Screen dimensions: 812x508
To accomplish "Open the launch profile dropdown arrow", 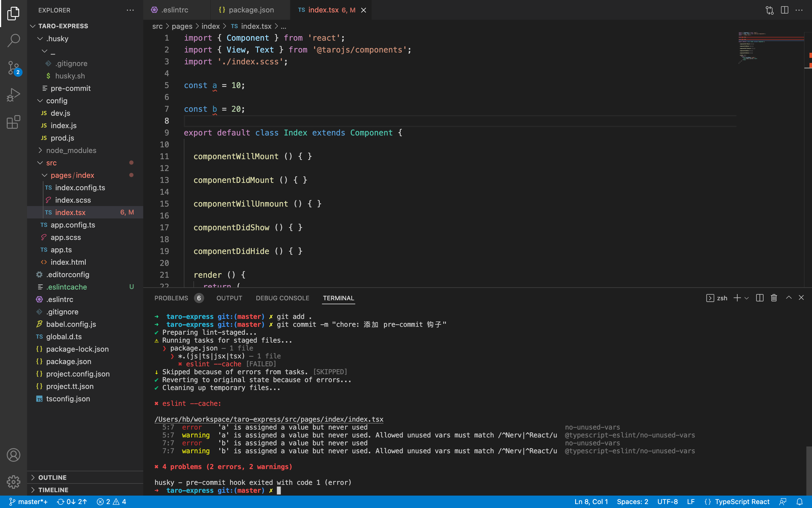I will click(747, 298).
